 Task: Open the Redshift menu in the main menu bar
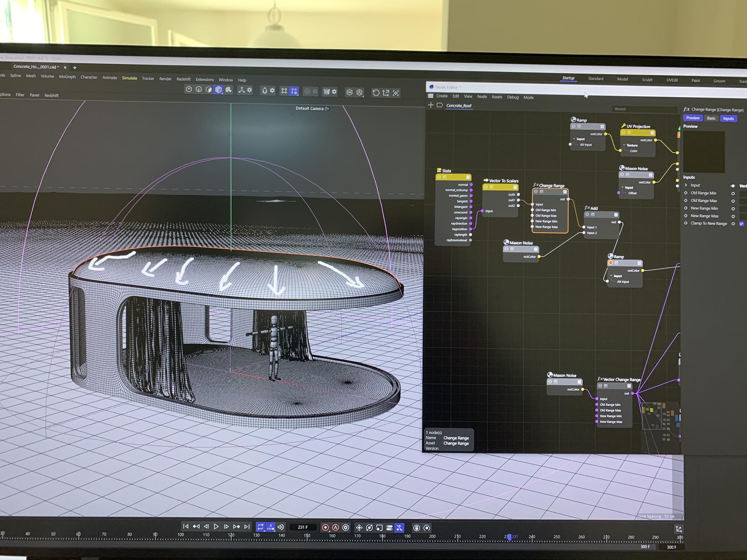183,79
